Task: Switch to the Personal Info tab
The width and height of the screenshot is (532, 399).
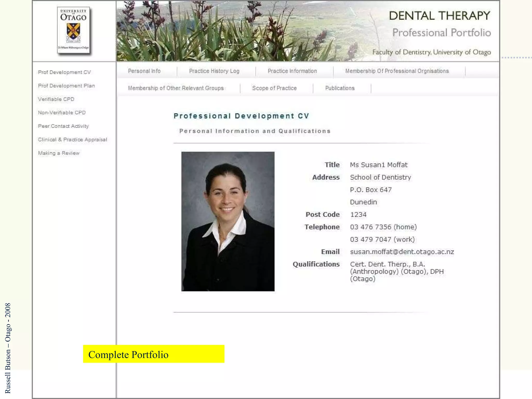Action: click(x=144, y=71)
